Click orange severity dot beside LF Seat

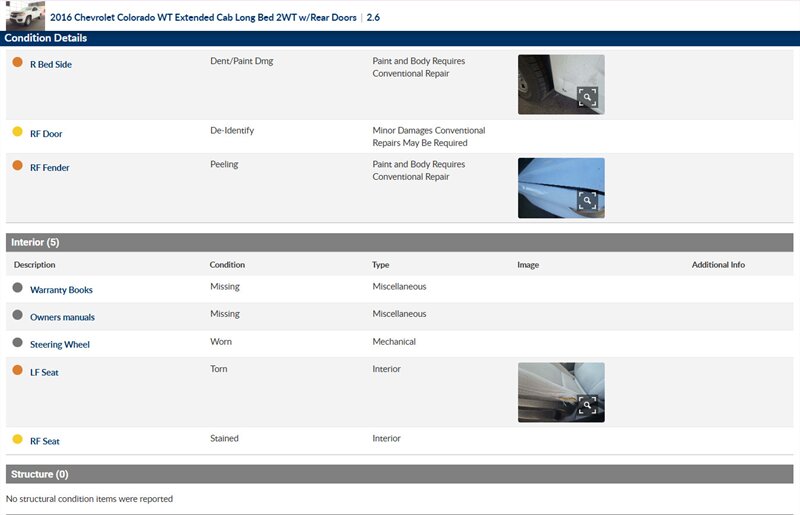point(17,370)
